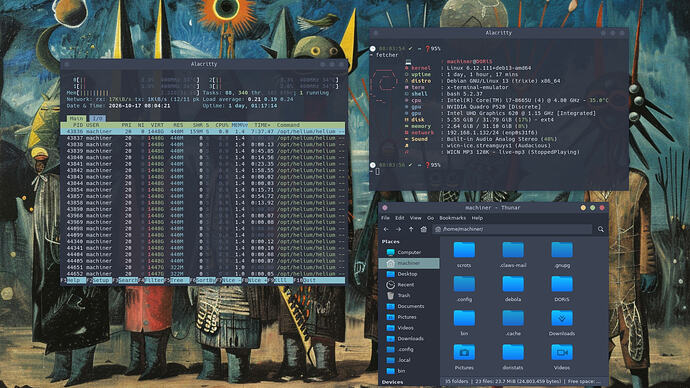The width and height of the screenshot is (690, 388).
Task: Go forward in Thunar toolbar
Action: (x=398, y=229)
